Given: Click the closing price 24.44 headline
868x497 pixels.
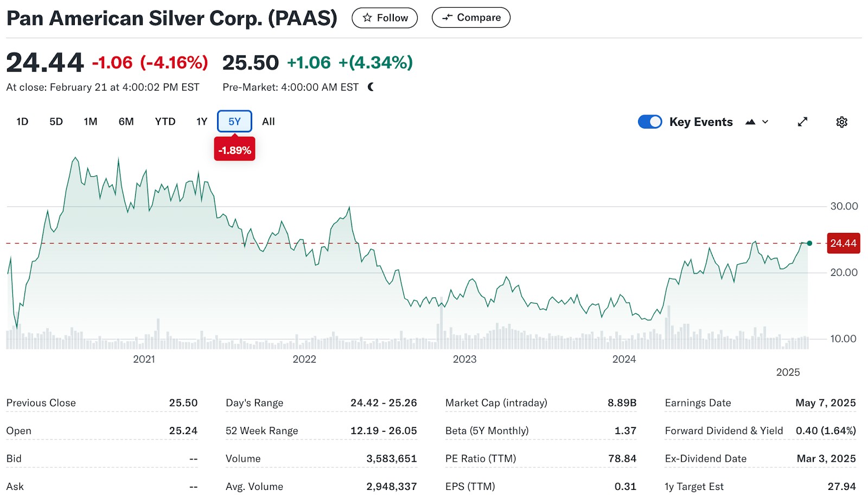Looking at the screenshot, I should point(45,62).
